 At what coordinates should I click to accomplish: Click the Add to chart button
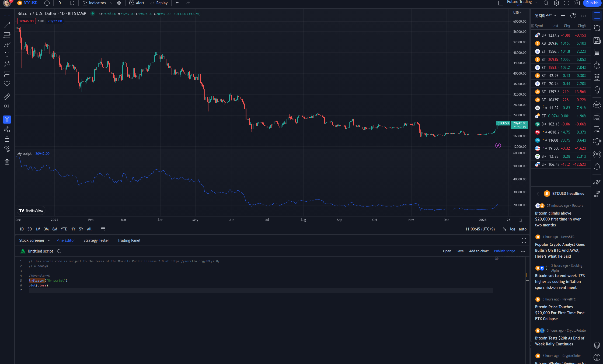pyautogui.click(x=479, y=251)
